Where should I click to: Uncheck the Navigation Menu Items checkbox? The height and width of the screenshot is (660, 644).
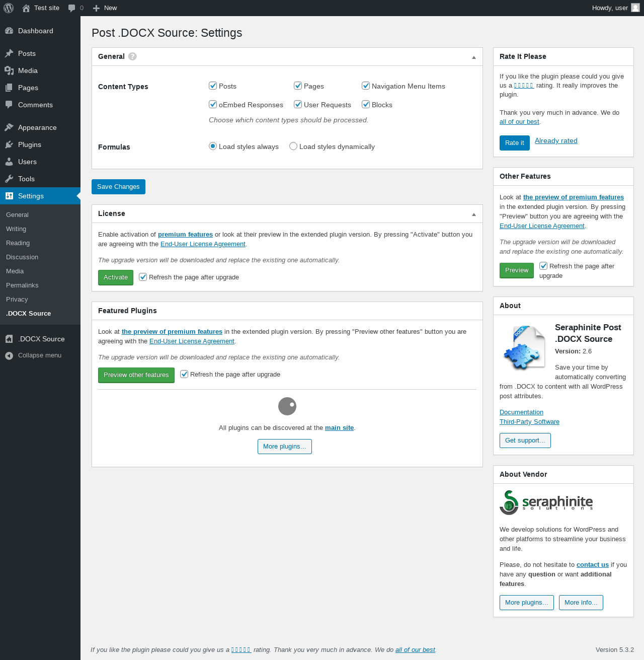pyautogui.click(x=366, y=86)
